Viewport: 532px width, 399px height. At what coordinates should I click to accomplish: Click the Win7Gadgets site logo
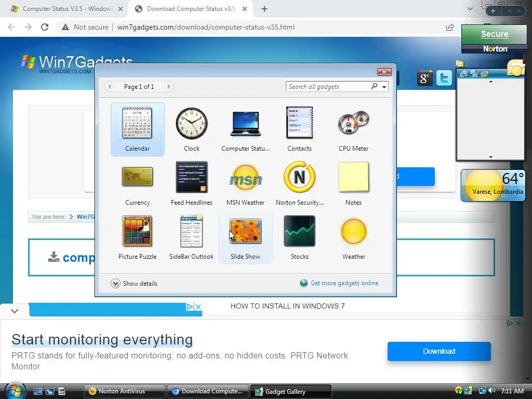coord(76,63)
